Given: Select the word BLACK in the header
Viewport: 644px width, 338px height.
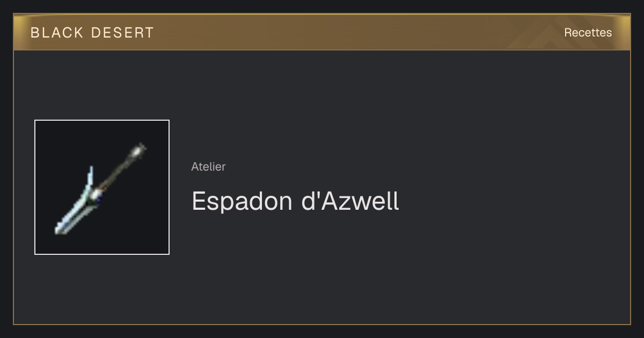Looking at the screenshot, I should pos(57,33).
